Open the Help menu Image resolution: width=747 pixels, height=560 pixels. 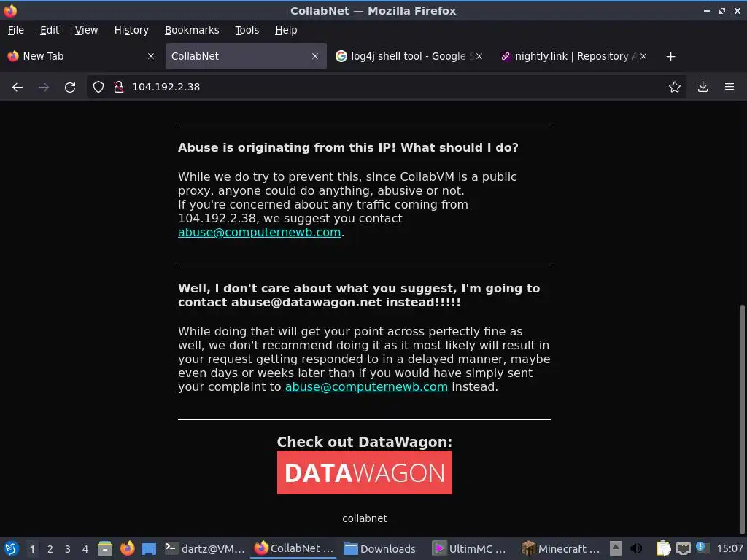tap(286, 30)
